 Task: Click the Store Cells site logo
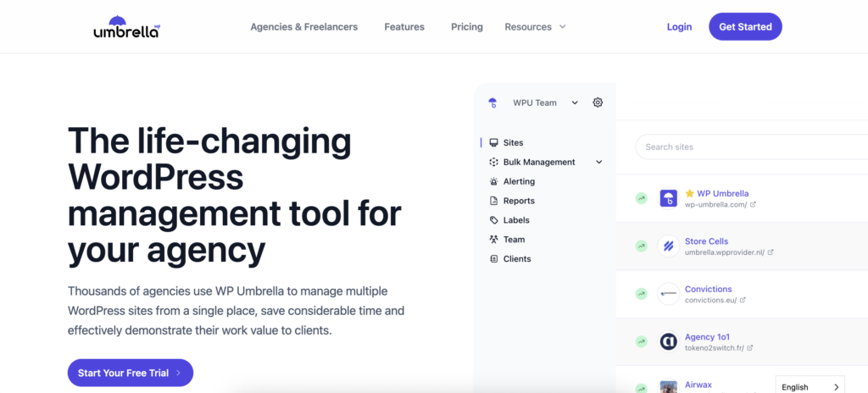pyautogui.click(x=668, y=246)
